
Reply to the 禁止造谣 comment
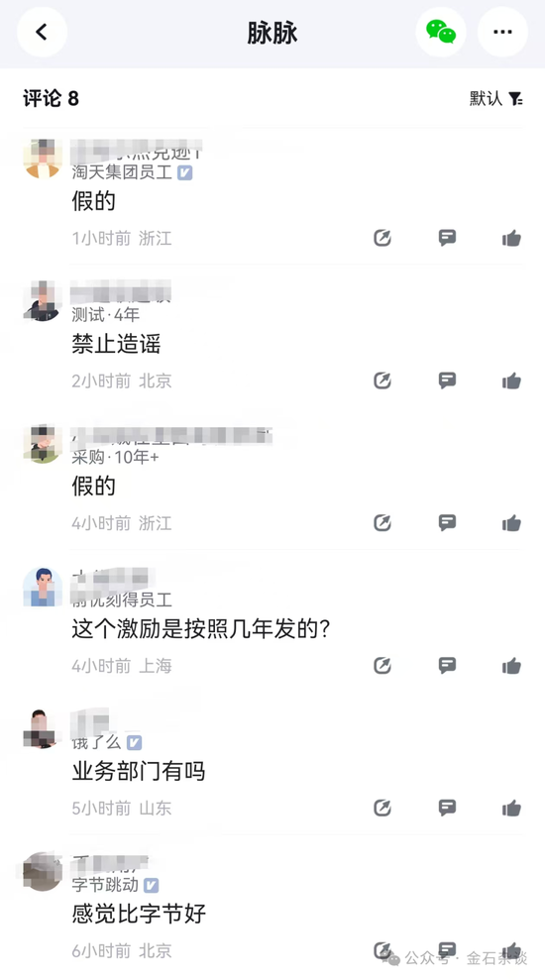tap(447, 381)
